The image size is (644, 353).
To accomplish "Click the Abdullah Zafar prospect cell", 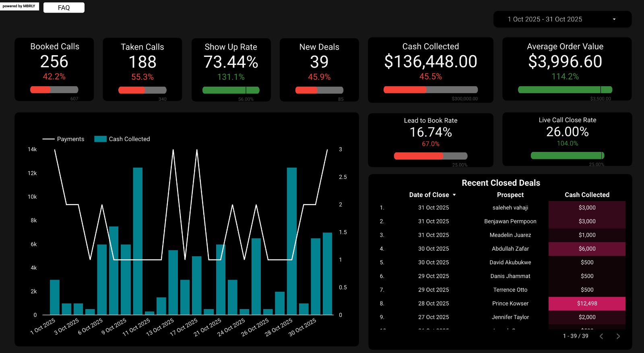I will pos(510,249).
